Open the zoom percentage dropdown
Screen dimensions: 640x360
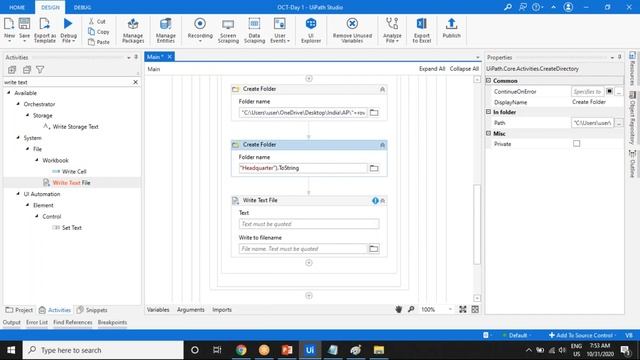pos(450,310)
